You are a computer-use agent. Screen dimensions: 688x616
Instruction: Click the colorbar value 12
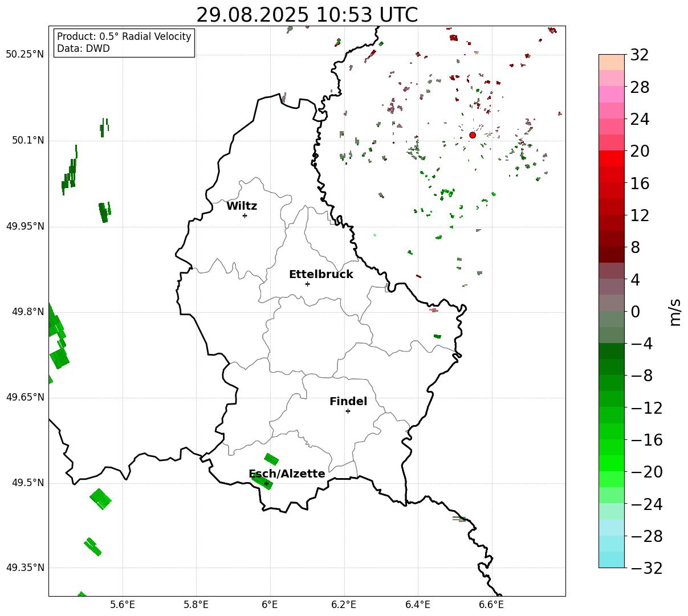point(640,215)
